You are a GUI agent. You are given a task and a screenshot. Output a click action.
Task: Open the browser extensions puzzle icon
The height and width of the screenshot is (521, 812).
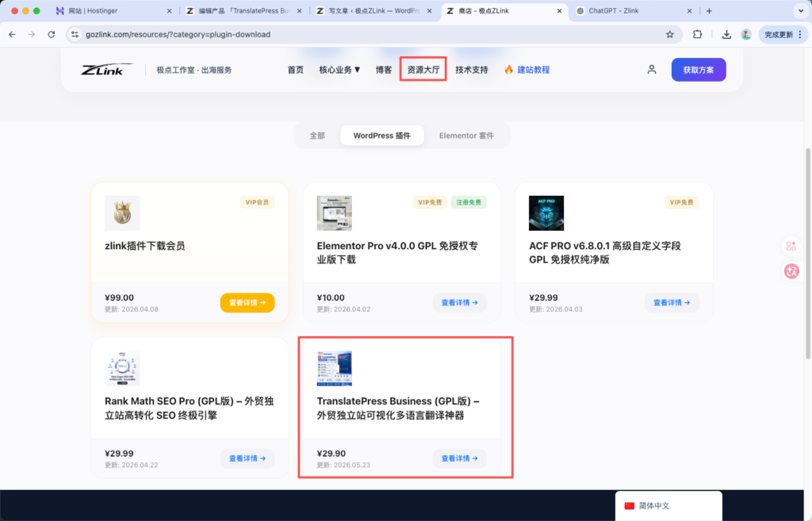[x=698, y=34]
